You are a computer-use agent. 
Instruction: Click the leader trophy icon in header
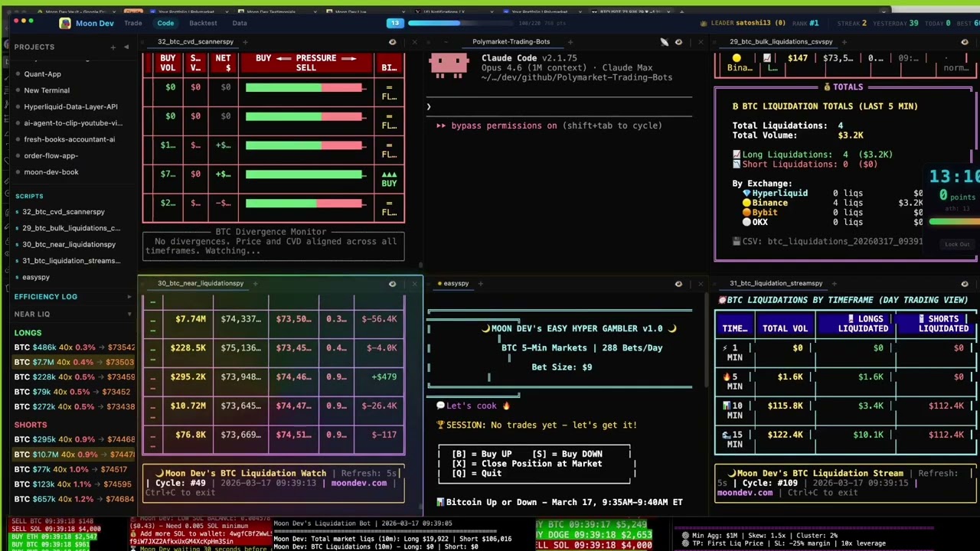(x=704, y=23)
